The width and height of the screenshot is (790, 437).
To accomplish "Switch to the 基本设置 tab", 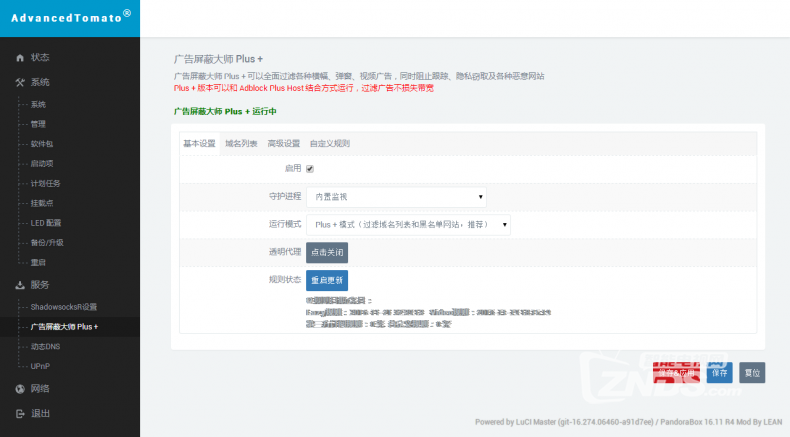I will 200,144.
